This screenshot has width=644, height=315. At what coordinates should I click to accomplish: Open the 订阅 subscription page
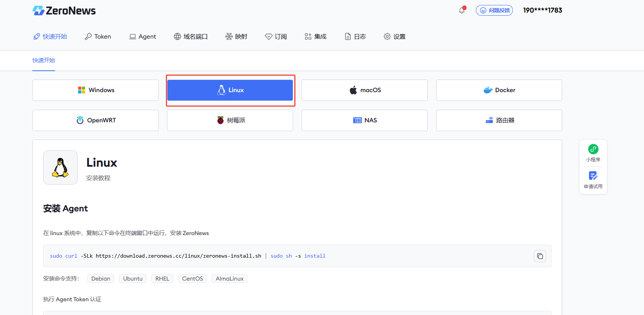pyautogui.click(x=276, y=37)
